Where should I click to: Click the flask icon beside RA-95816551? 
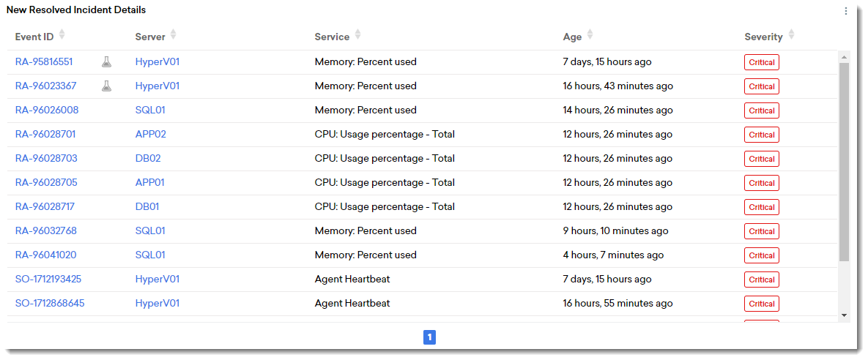pos(107,62)
